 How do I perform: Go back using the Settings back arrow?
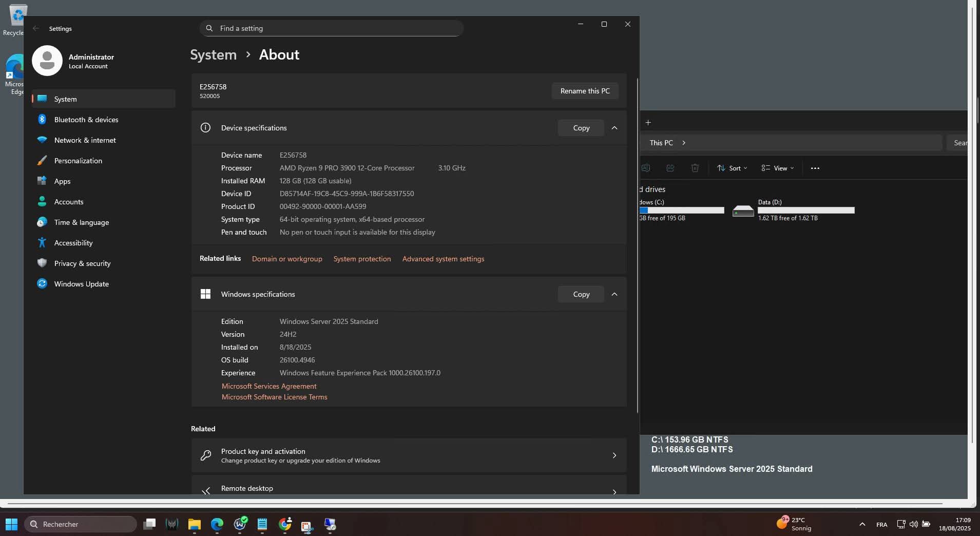(x=35, y=28)
